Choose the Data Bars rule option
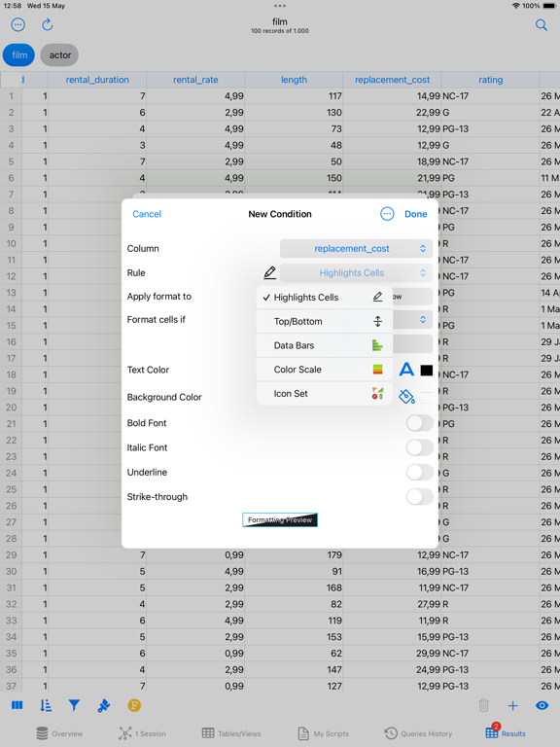The height and width of the screenshot is (747, 560). pyautogui.click(x=325, y=345)
